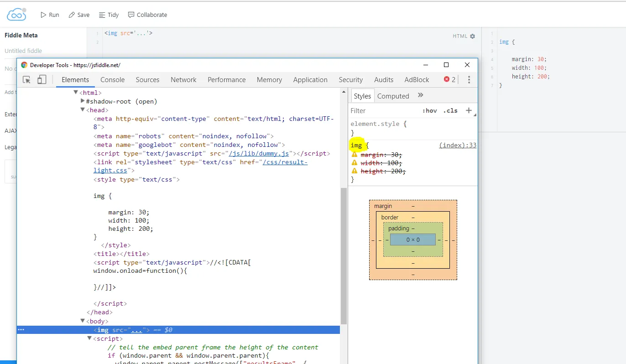
Task: Open DevTools three-dot customize menu
Action: pos(469,80)
